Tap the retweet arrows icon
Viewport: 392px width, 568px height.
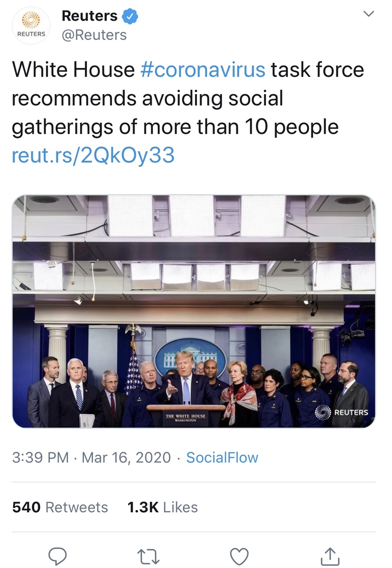148,556
